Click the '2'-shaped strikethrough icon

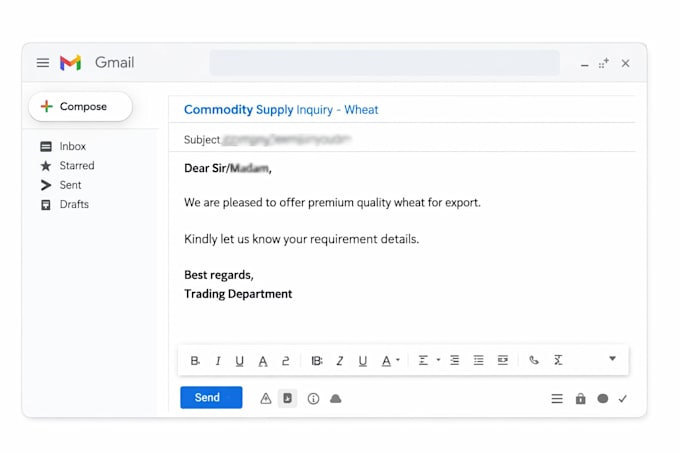(x=285, y=361)
